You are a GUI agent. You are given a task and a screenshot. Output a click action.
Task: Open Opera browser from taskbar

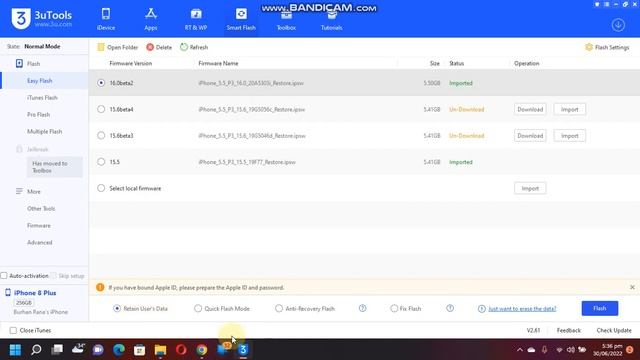tap(181, 350)
